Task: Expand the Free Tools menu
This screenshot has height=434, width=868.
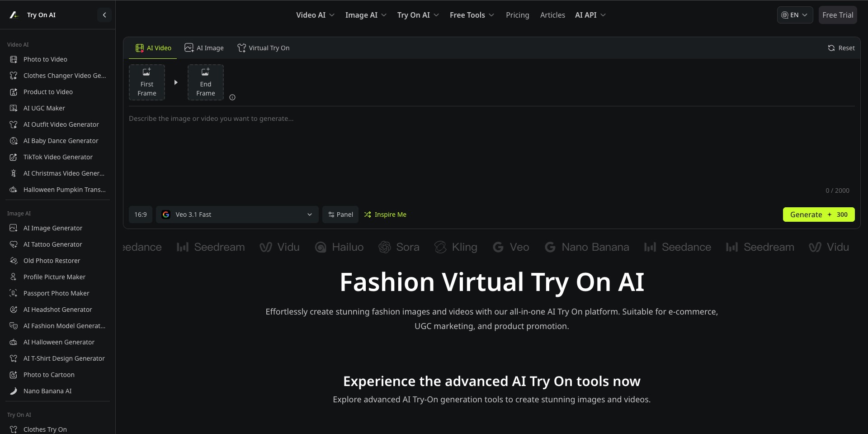Action: [x=472, y=15]
